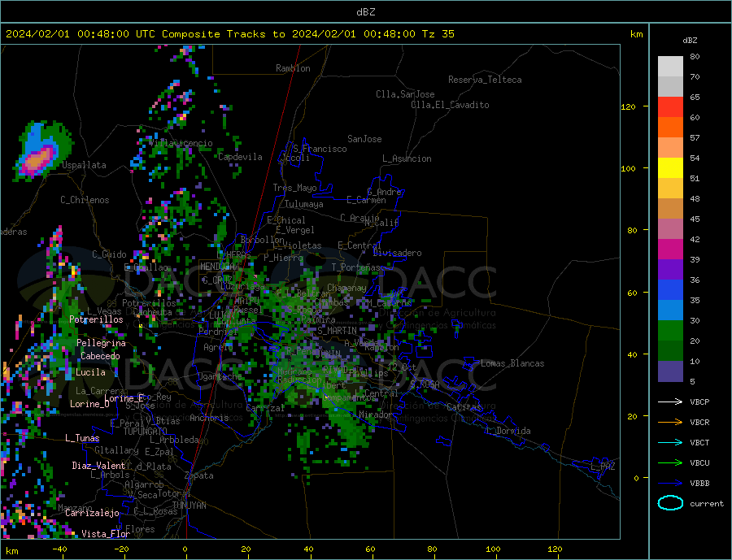Click the 'current' legend label
Image resolution: width=732 pixels, height=560 pixels.
[x=707, y=504]
